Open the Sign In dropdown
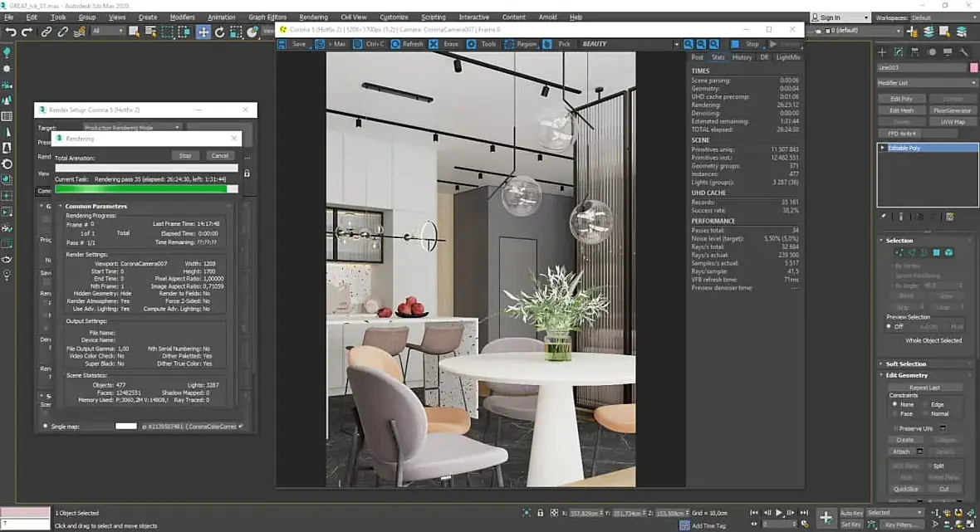This screenshot has height=532, width=980. coord(840,17)
